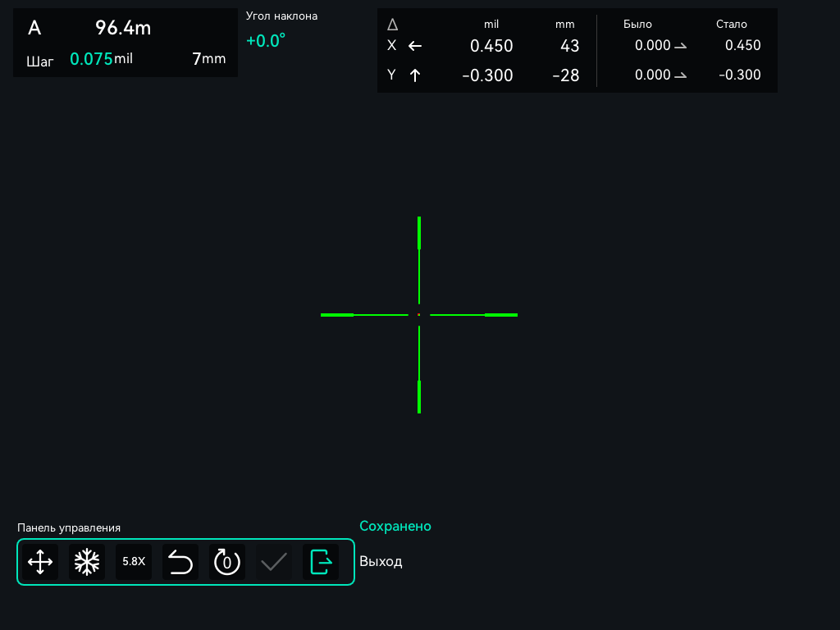This screenshot has width=840, height=630.
Task: Toggle the freeze snowflake icon
Action: [87, 562]
